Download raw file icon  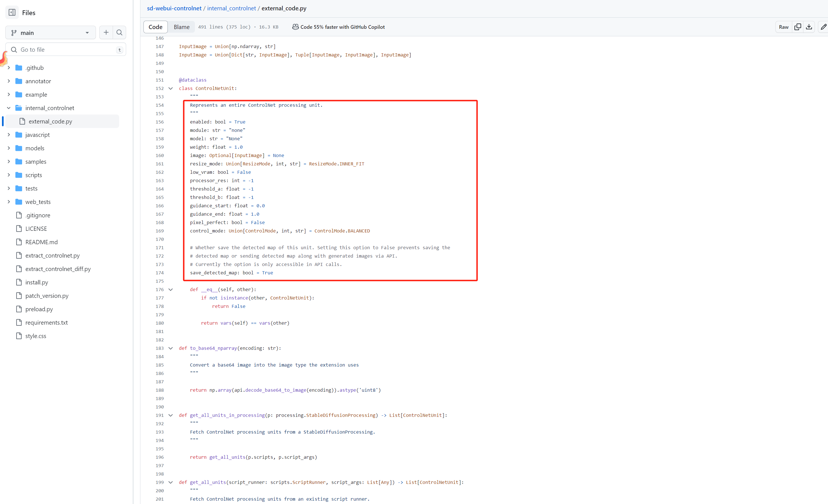(x=809, y=27)
